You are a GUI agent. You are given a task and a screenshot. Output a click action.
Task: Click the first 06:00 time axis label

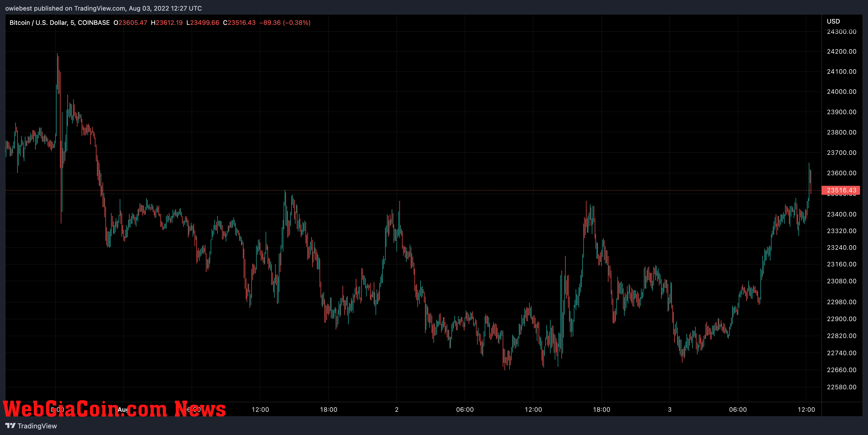click(465, 409)
